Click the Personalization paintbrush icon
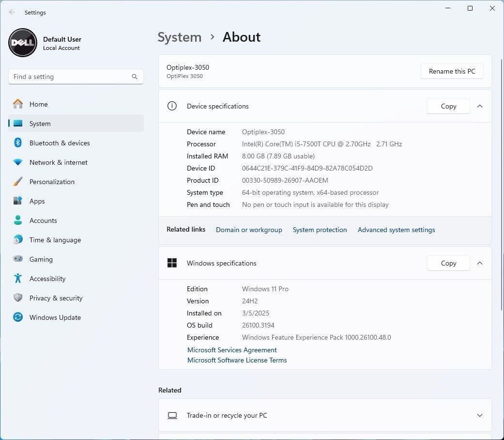This screenshot has width=504, height=440. 18,181
